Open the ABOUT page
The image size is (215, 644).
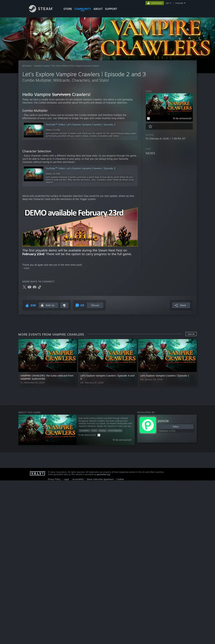(x=98, y=9)
